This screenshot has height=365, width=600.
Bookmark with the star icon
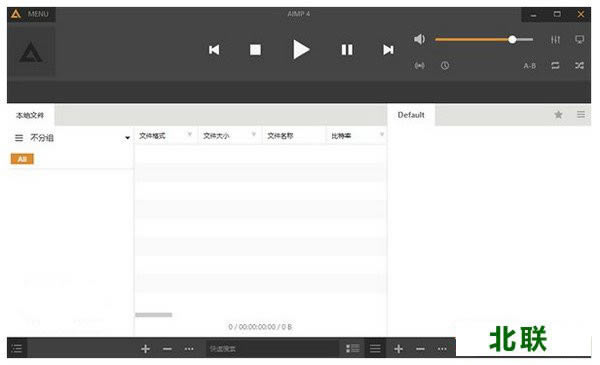pyautogui.click(x=558, y=114)
